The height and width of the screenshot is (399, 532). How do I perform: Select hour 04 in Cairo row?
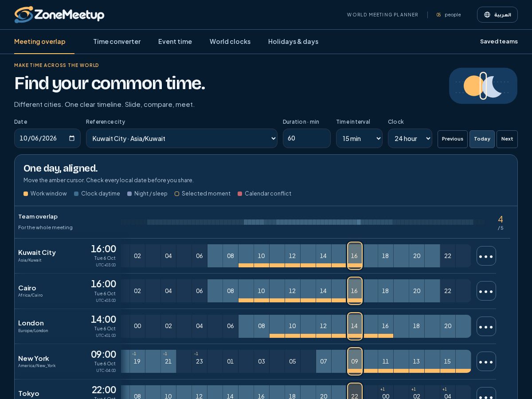click(168, 291)
